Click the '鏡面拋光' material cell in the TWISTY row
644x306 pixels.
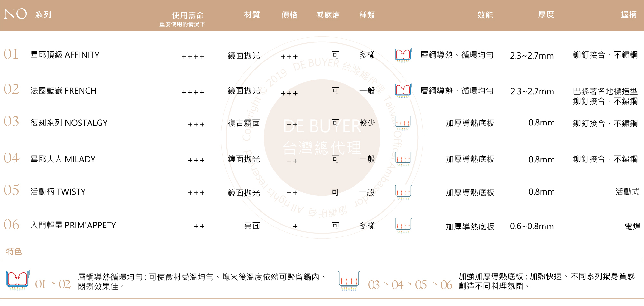coord(244,193)
